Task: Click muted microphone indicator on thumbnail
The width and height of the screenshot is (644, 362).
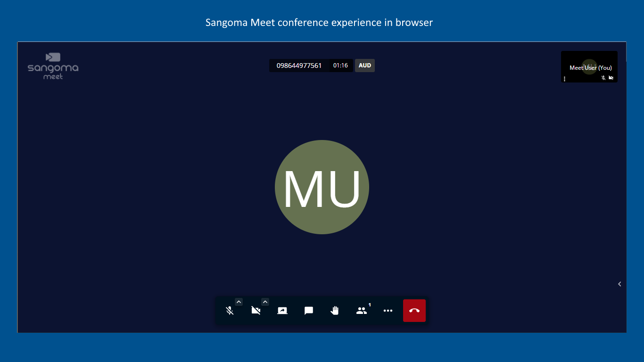Action: pos(603,78)
